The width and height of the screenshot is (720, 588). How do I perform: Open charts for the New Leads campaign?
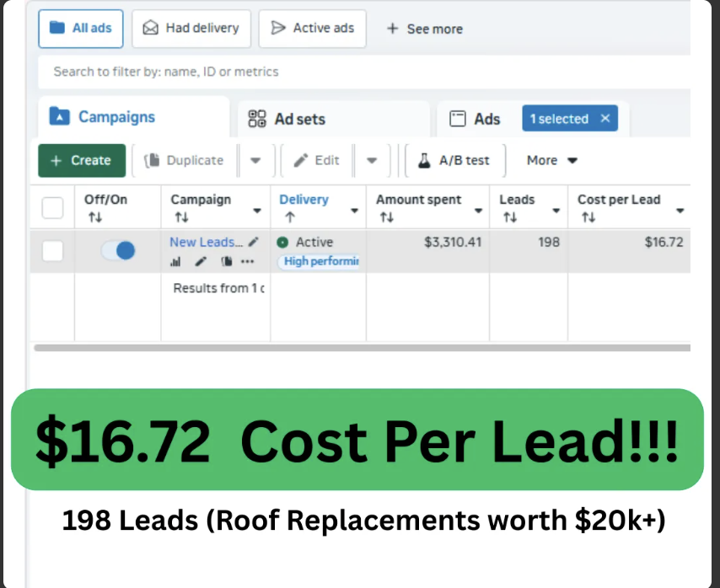pyautogui.click(x=175, y=261)
